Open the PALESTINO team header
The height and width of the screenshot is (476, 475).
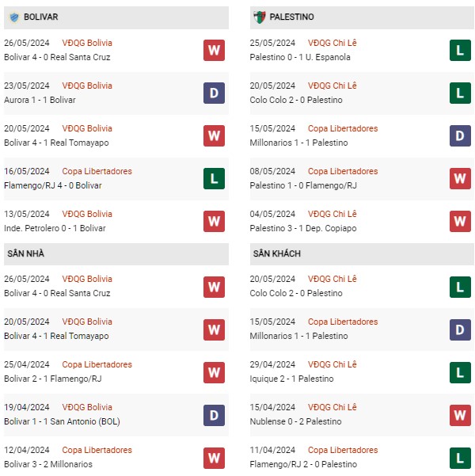pos(362,17)
